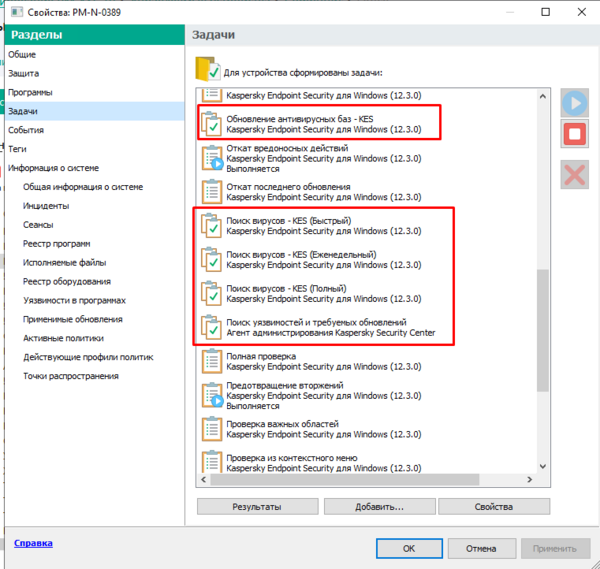Click the task list scroll up arrow
The image size is (600, 569).
coord(543,96)
